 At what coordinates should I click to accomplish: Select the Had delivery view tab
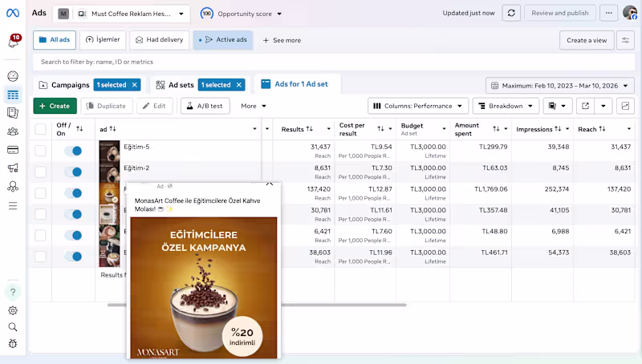tap(159, 39)
